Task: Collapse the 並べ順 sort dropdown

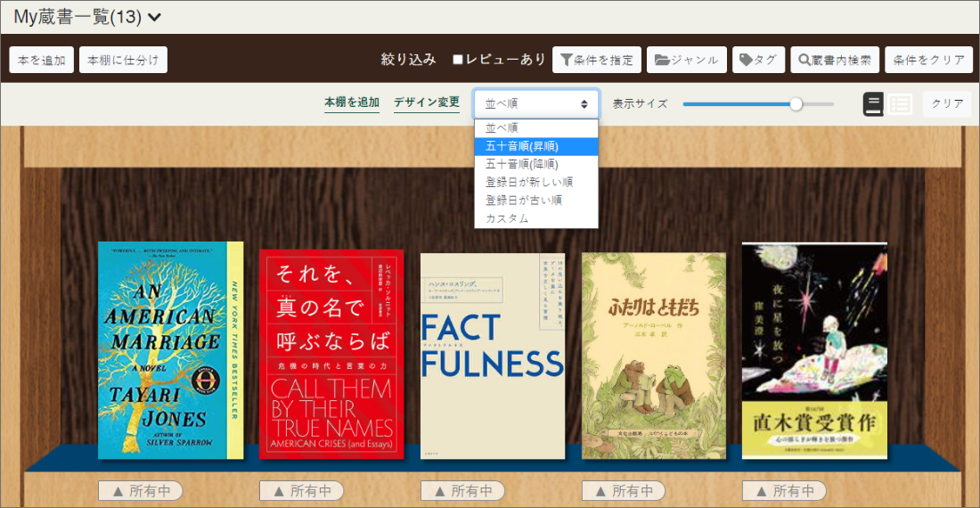Action: point(536,104)
